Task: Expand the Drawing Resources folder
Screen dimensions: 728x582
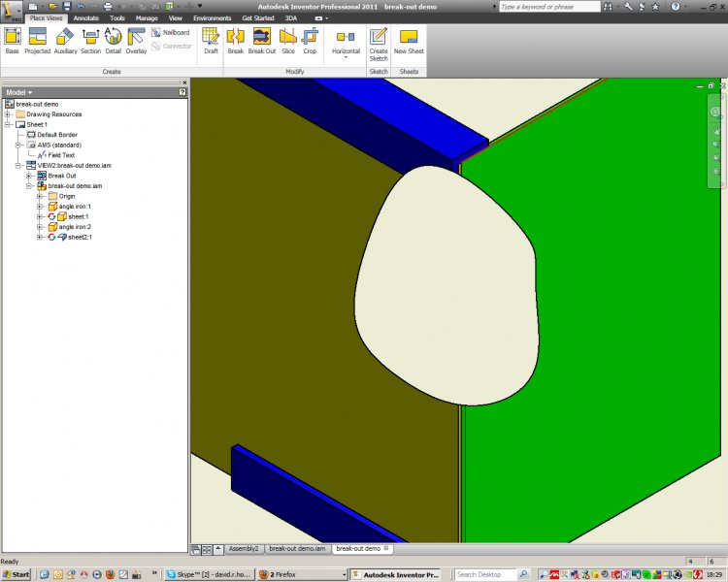Action: (x=8, y=114)
